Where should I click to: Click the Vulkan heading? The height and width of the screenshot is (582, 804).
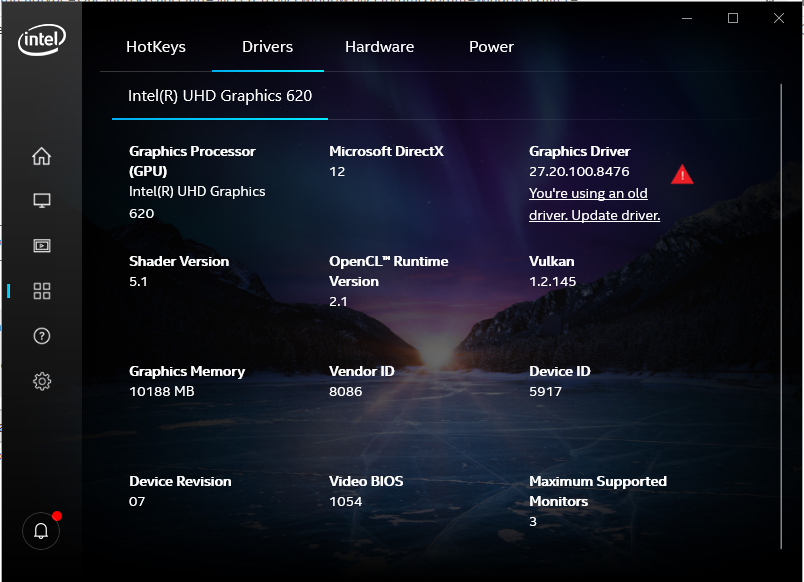(551, 261)
